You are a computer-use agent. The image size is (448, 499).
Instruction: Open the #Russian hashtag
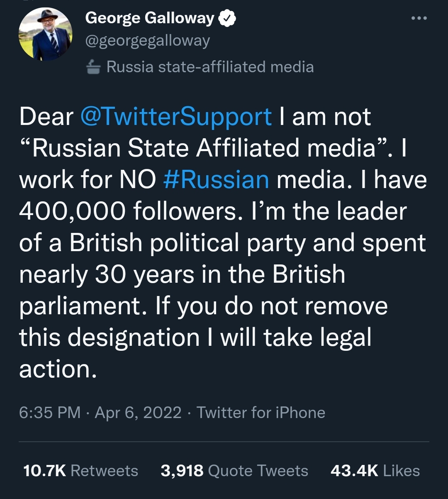pyautogui.click(x=216, y=180)
